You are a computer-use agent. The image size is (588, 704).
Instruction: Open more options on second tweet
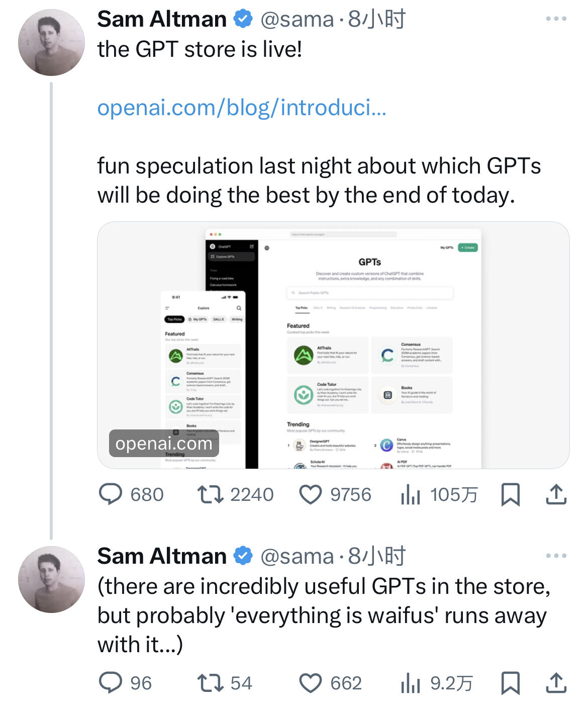(556, 556)
